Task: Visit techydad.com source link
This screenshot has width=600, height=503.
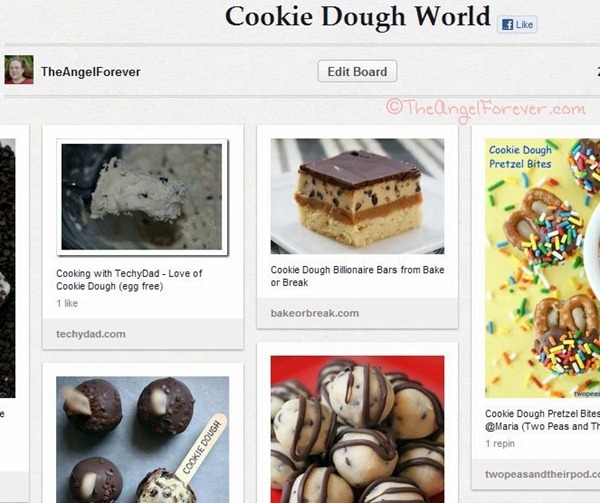Action: point(91,334)
